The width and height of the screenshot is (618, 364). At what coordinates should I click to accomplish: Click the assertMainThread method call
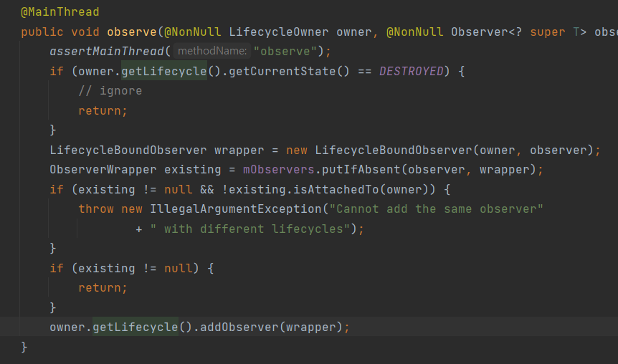coord(106,52)
